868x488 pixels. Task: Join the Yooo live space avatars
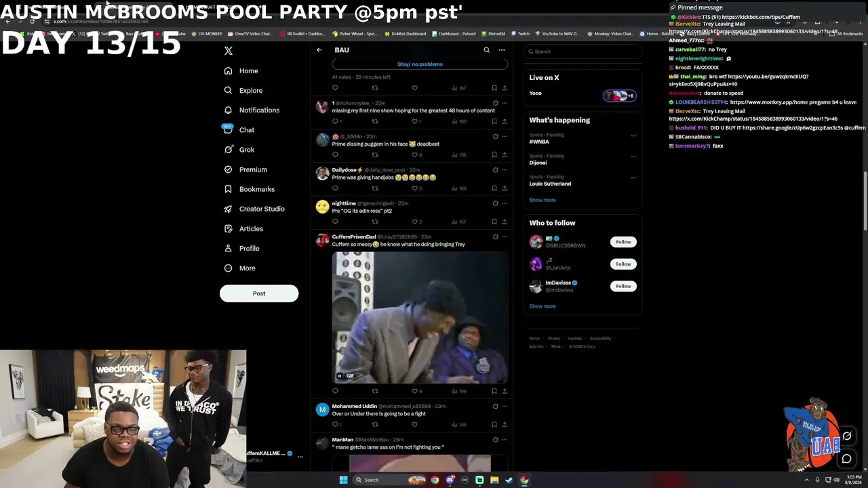coord(619,96)
